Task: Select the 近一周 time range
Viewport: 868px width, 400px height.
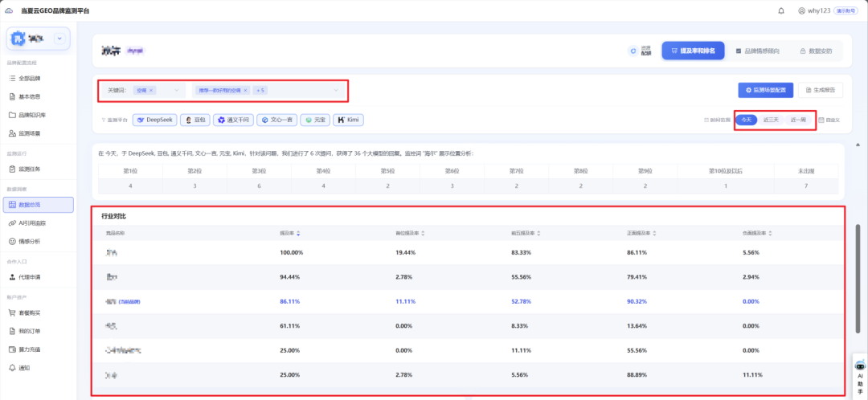Action: (798, 120)
